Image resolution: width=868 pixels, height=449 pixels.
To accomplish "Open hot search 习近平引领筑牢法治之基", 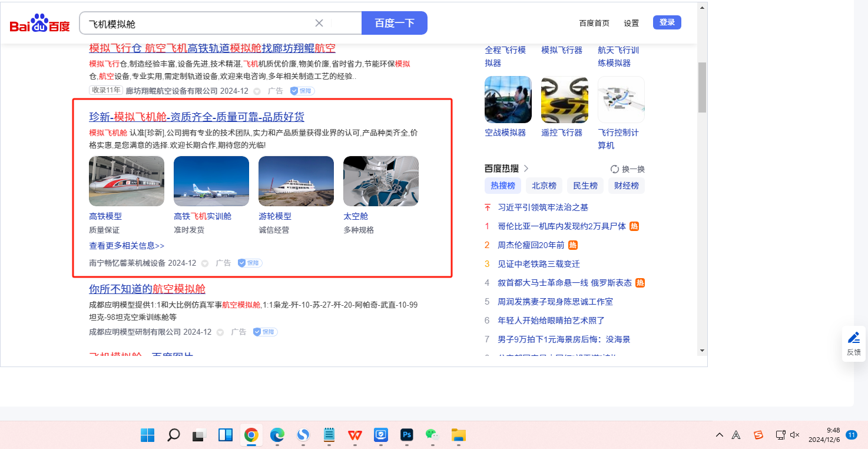I will (x=543, y=207).
